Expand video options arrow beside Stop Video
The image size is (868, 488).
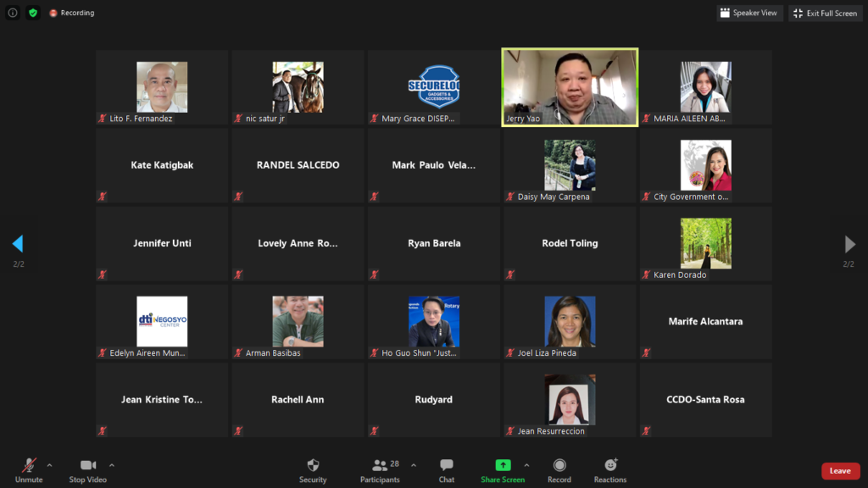tap(112, 465)
